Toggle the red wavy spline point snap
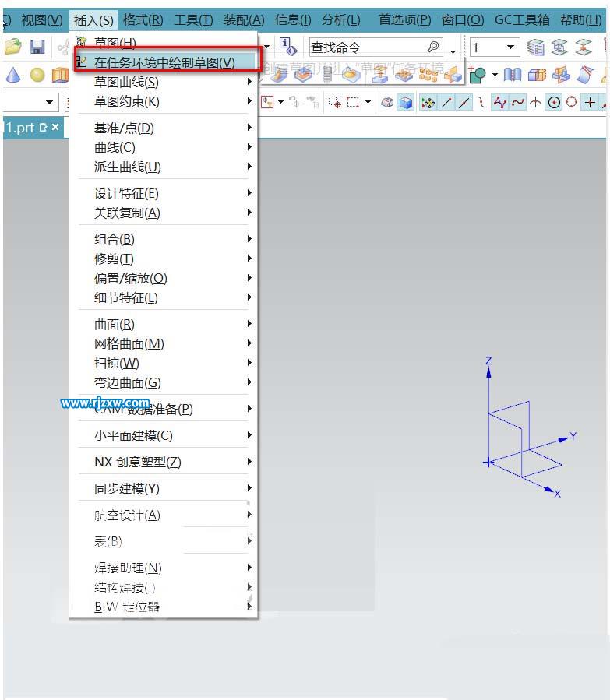Screen dimensions: 610x700 click(517, 103)
